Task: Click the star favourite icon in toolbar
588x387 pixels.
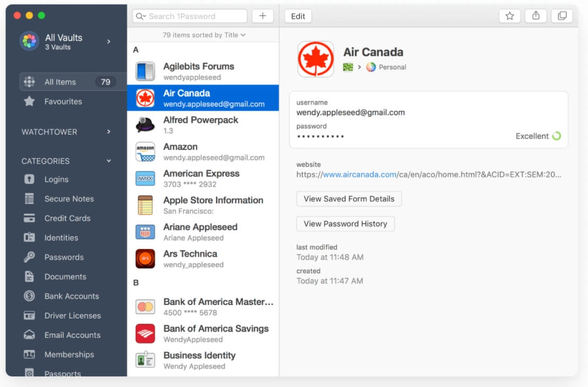Action: [x=510, y=16]
